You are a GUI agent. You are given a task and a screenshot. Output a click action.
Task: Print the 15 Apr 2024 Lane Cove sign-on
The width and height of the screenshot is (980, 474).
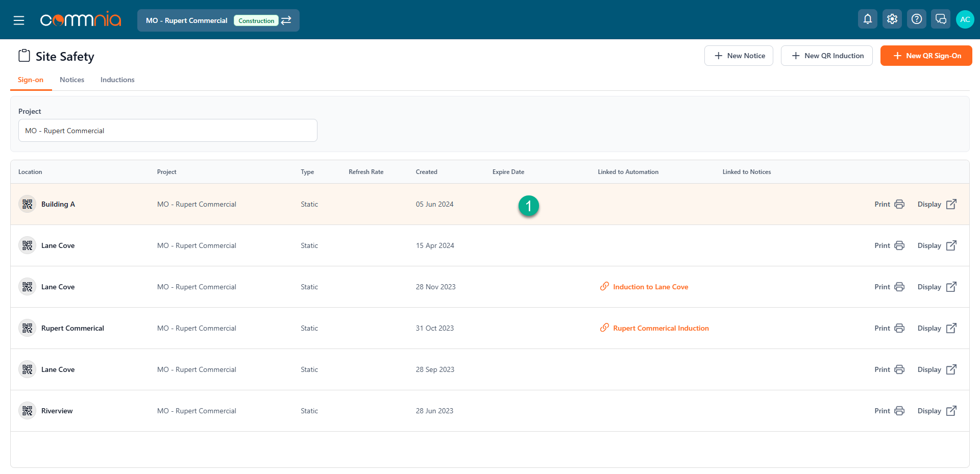(x=889, y=245)
